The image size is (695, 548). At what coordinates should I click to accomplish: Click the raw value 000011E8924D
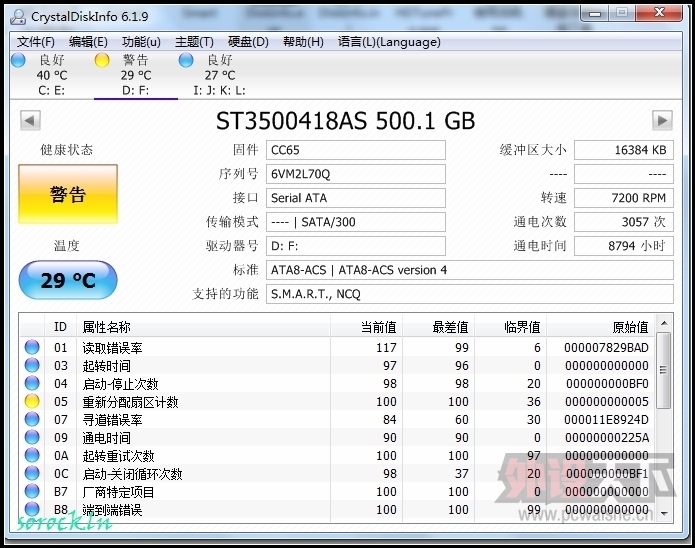pos(606,419)
